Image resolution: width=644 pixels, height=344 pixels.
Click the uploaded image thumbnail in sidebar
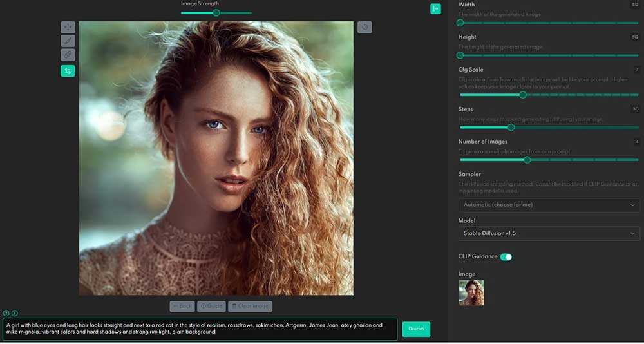coord(471,292)
